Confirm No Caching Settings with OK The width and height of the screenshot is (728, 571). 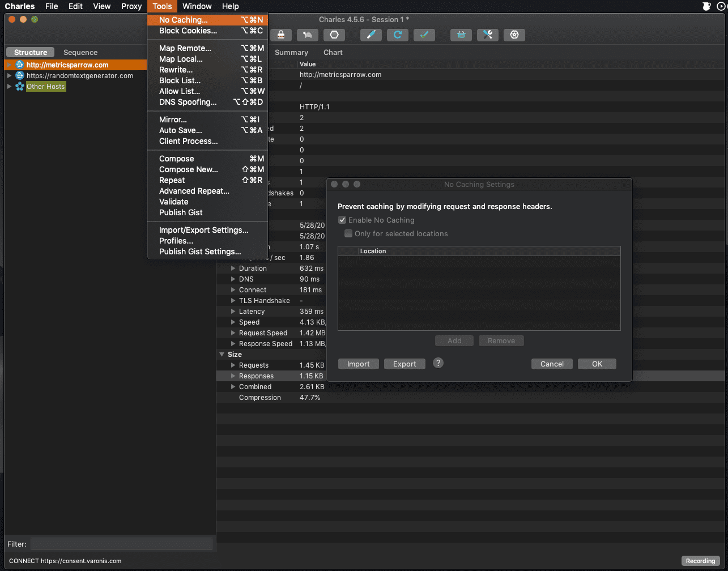[x=597, y=364]
